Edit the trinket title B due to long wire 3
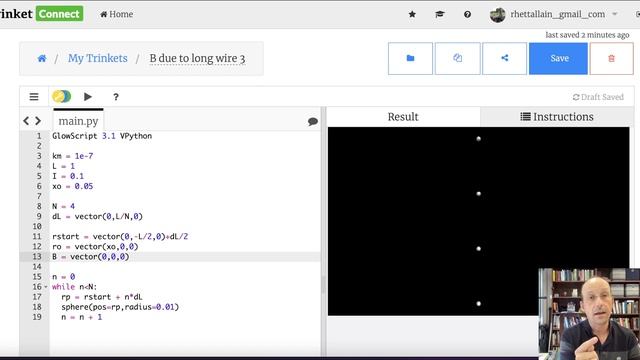Viewport: 640px width, 360px height. (197, 58)
